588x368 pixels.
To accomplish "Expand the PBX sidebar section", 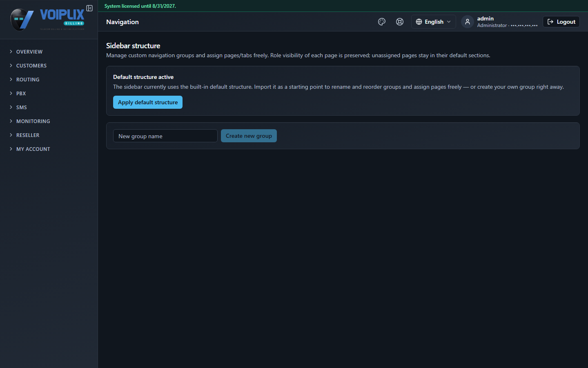I will 49,93.
